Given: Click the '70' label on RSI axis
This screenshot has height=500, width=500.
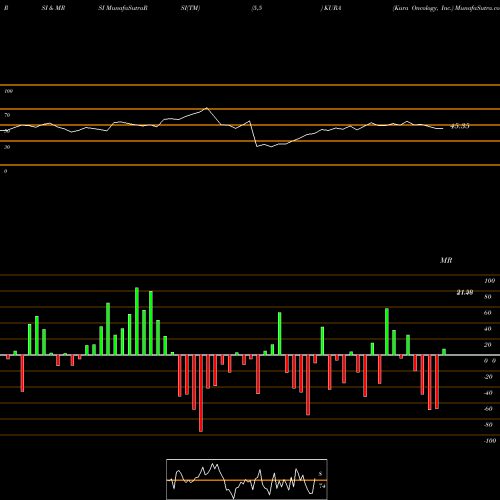Looking at the screenshot, I should (x=7, y=115).
